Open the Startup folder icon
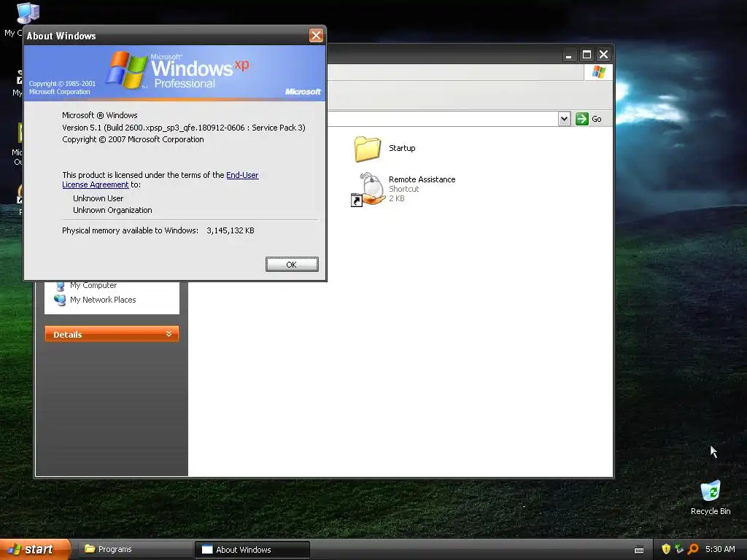The image size is (747, 560). point(368,149)
